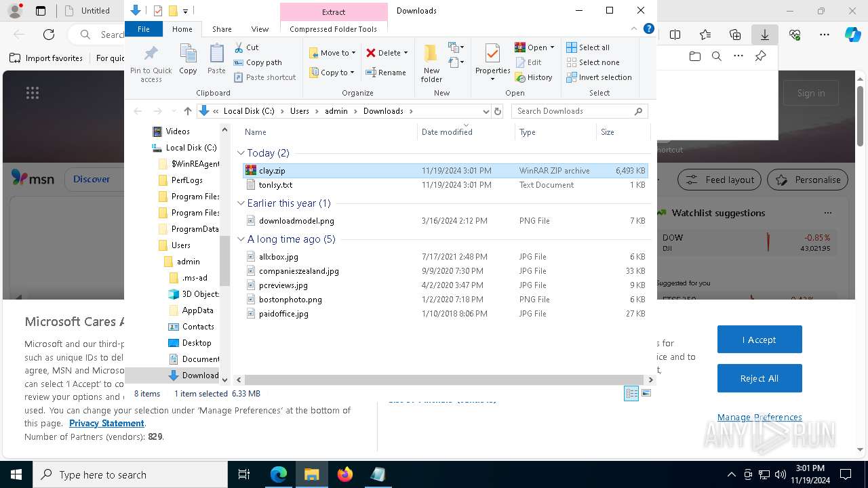
Task: Open Explorer help question mark icon
Action: 648,29
